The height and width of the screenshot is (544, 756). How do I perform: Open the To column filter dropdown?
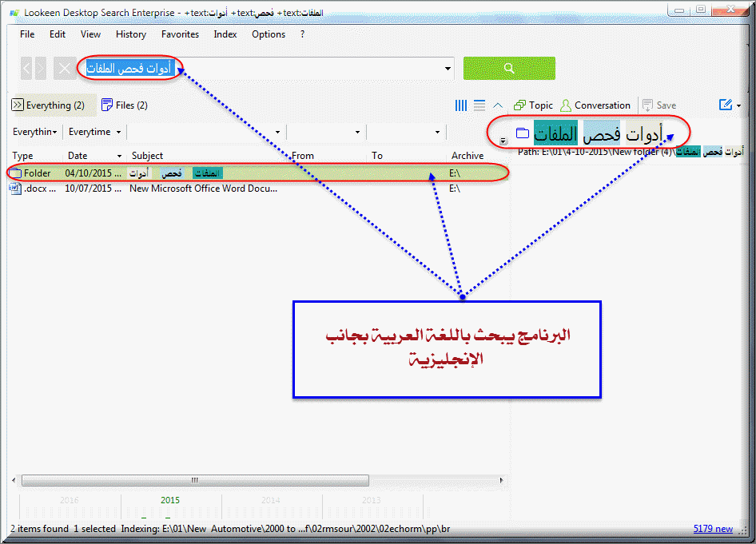coord(437,132)
